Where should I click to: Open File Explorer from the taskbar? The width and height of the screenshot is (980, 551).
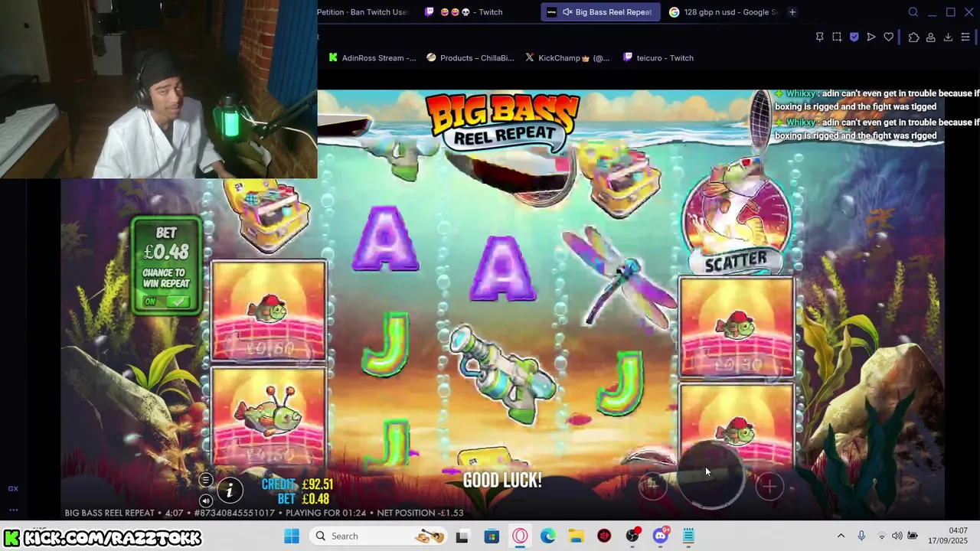(x=576, y=536)
